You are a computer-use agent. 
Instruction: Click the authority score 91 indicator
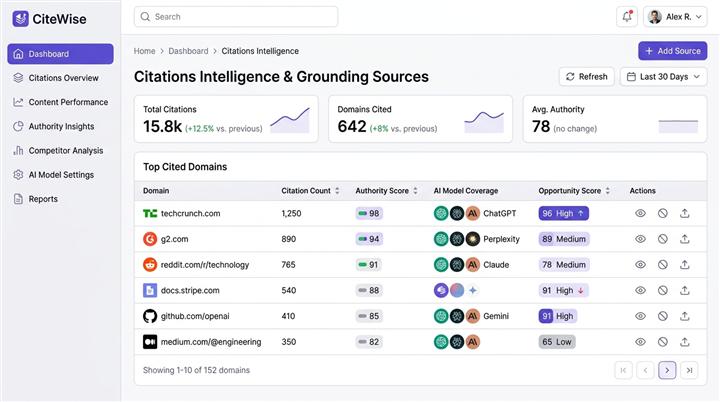point(368,265)
